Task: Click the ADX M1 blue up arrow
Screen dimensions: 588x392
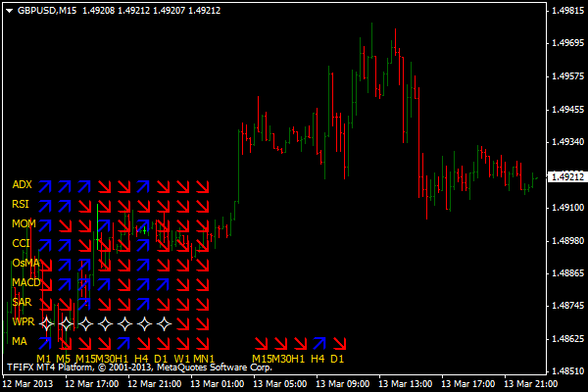Action: coord(45,186)
